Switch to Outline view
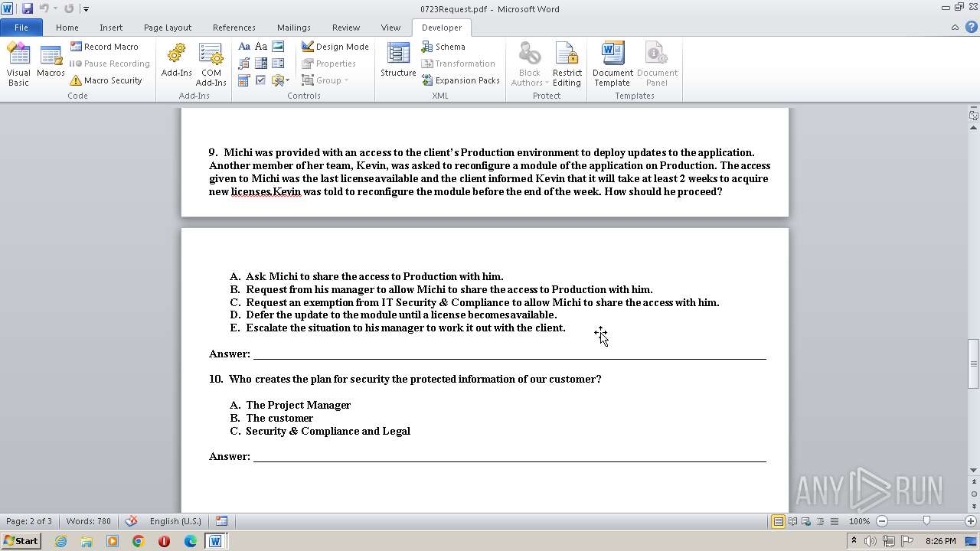 pyautogui.click(x=819, y=521)
